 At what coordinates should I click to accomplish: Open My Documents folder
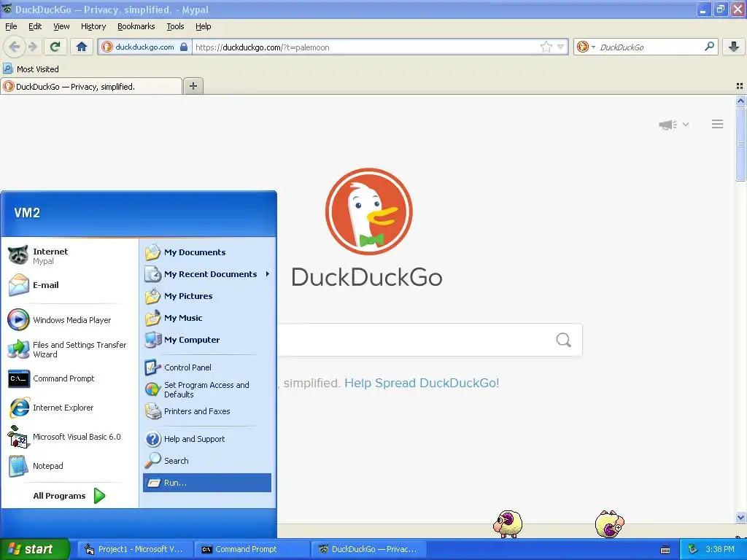coord(207,252)
